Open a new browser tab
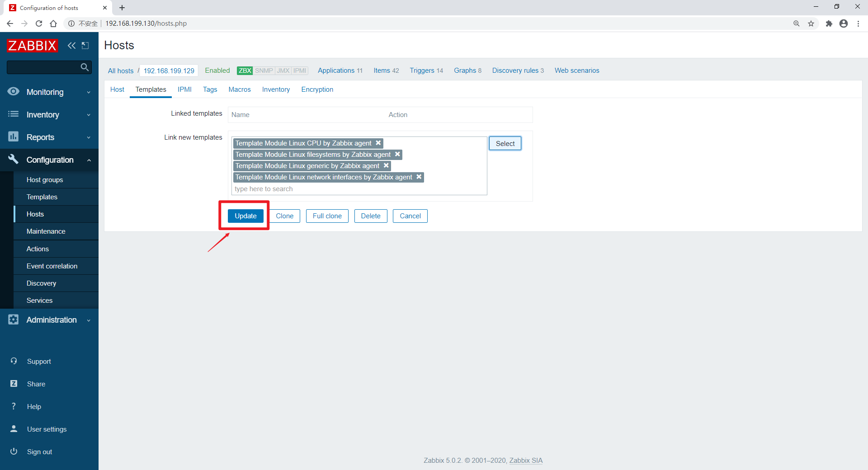Image resolution: width=868 pixels, height=470 pixels. pos(122,8)
